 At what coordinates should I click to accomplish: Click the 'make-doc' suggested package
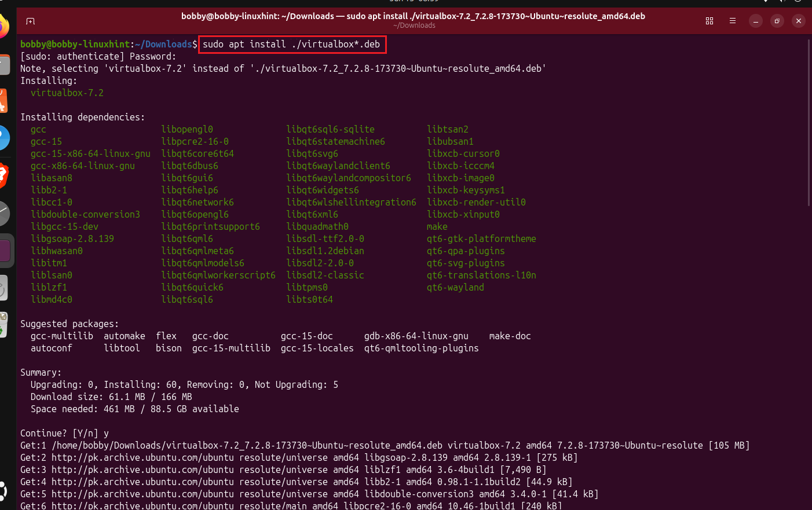[x=510, y=336]
